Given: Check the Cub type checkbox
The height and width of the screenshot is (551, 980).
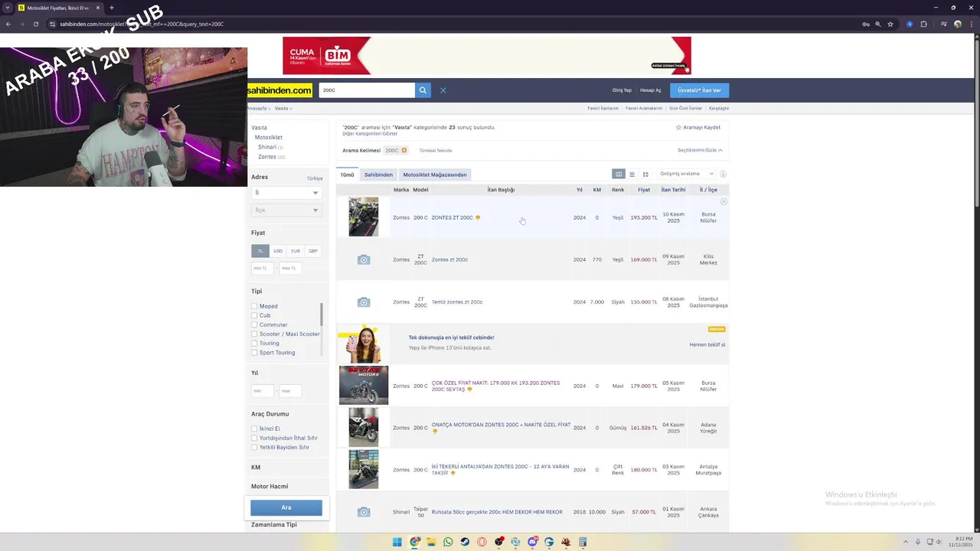Looking at the screenshot, I should click(x=254, y=315).
